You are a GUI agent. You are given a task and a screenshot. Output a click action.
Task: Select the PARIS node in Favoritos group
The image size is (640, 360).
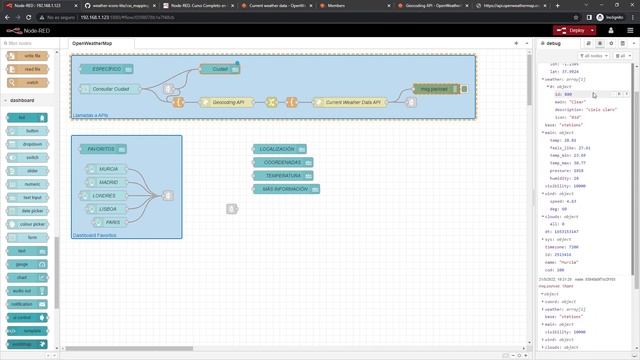pos(110,222)
